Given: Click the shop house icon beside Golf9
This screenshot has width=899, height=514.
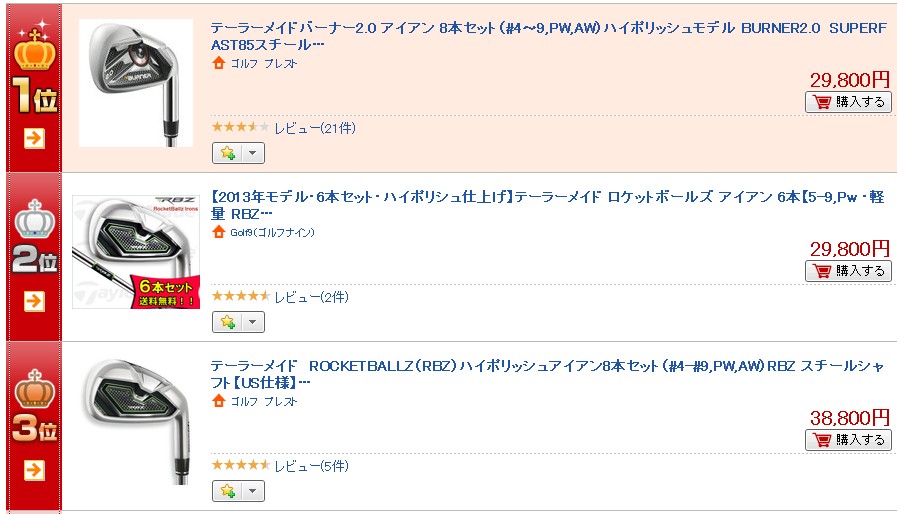Looking at the screenshot, I should click(218, 232).
